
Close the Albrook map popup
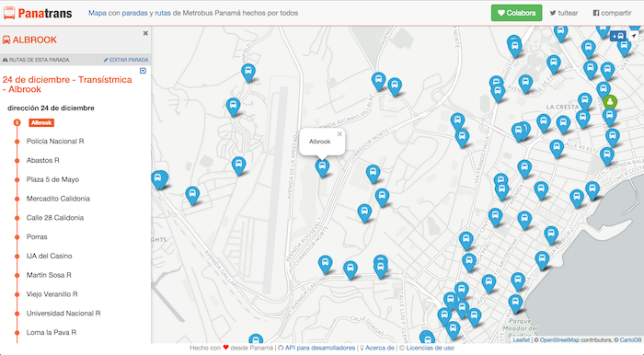339,133
